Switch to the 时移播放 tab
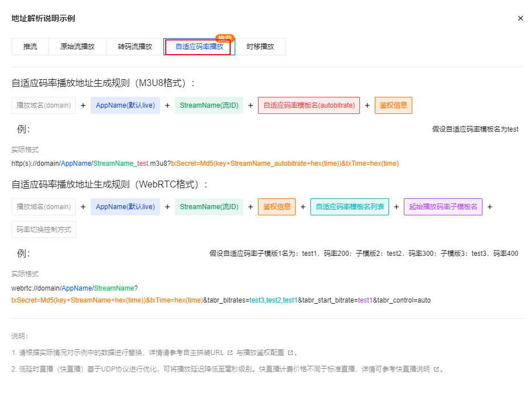 click(x=260, y=47)
